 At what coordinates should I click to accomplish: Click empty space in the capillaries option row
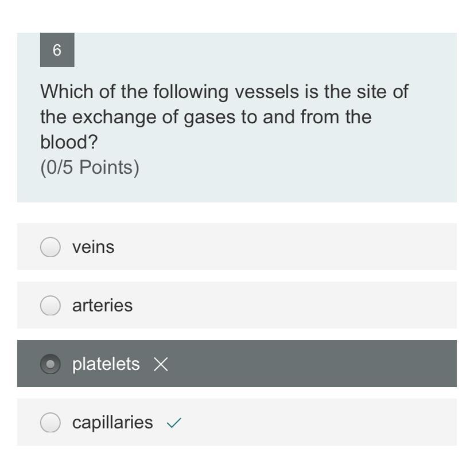coord(316,423)
